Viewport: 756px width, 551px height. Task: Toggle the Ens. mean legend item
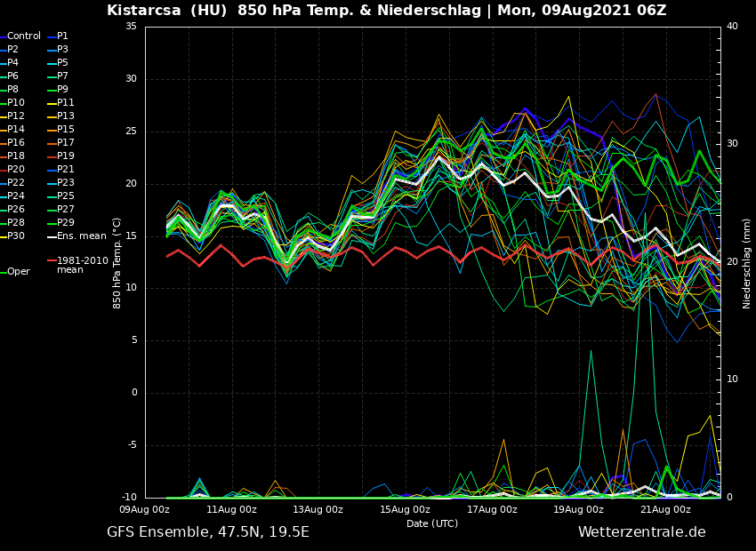[x=81, y=236]
